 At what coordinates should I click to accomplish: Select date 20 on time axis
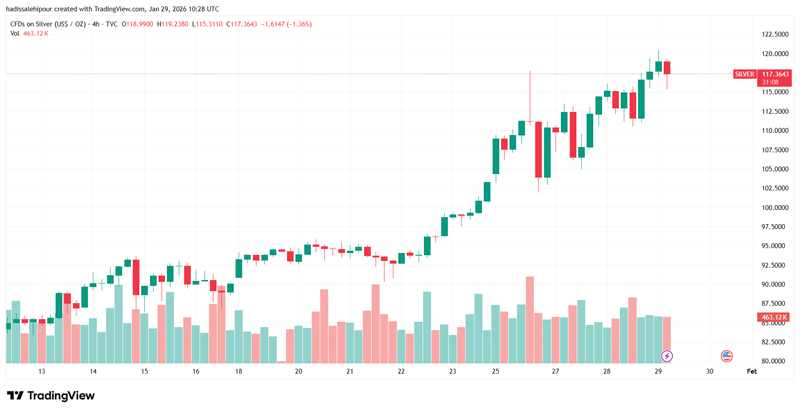298,371
